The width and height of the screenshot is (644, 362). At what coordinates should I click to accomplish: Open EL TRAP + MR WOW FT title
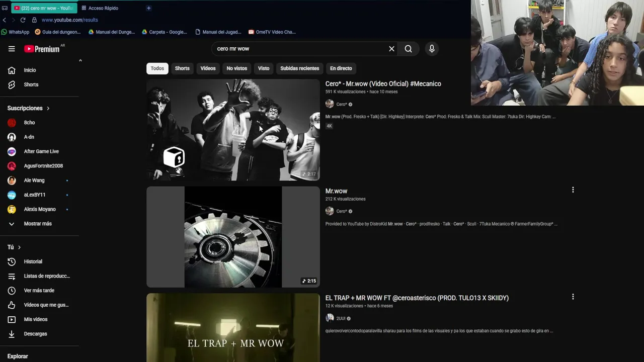(417, 298)
